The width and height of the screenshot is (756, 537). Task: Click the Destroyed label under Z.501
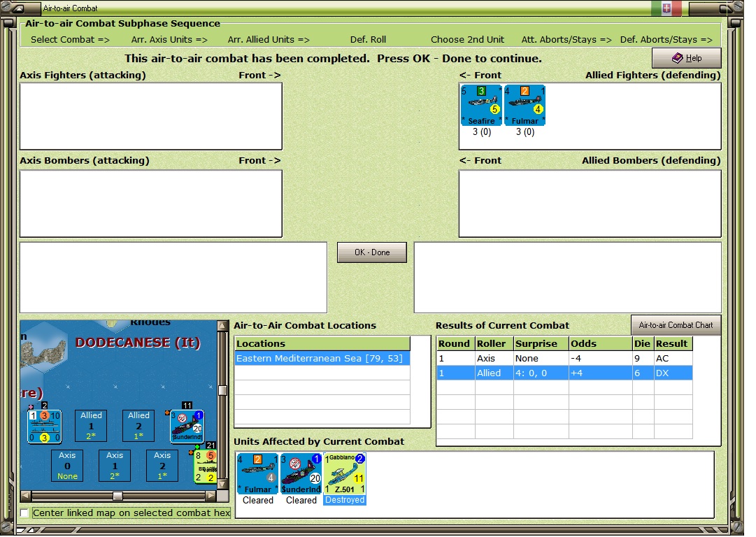tap(345, 501)
